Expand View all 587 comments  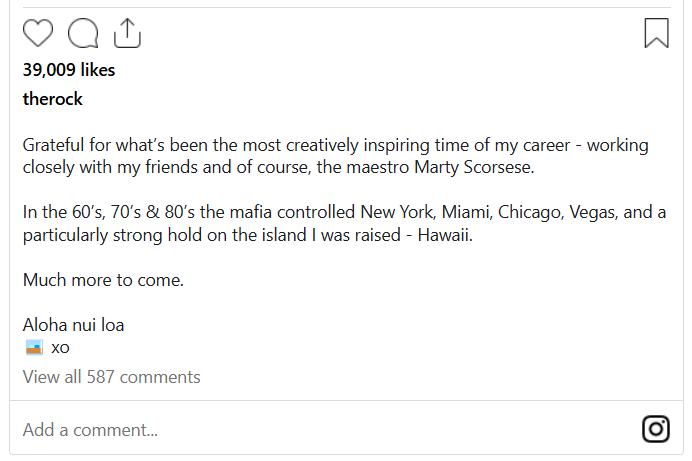(112, 377)
